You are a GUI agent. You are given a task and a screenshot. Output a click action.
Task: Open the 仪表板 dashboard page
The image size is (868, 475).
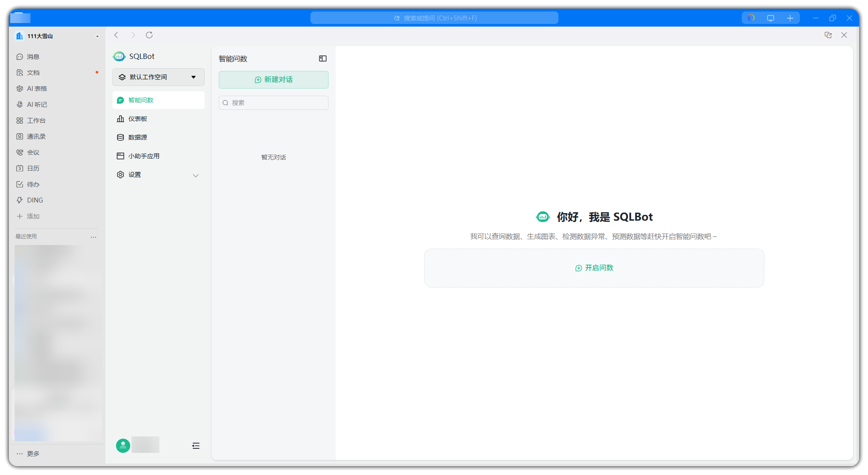point(138,119)
